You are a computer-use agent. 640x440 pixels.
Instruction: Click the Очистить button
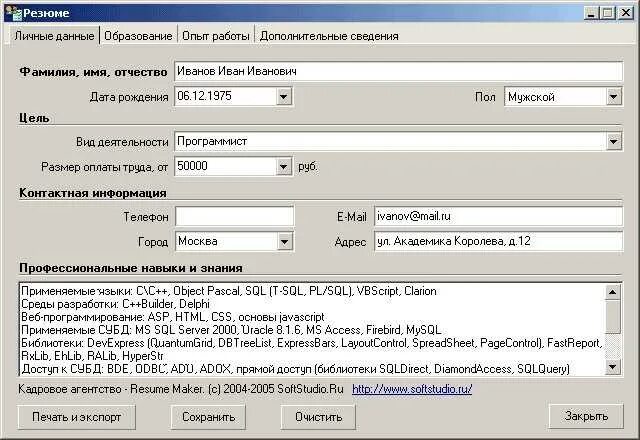318,417
